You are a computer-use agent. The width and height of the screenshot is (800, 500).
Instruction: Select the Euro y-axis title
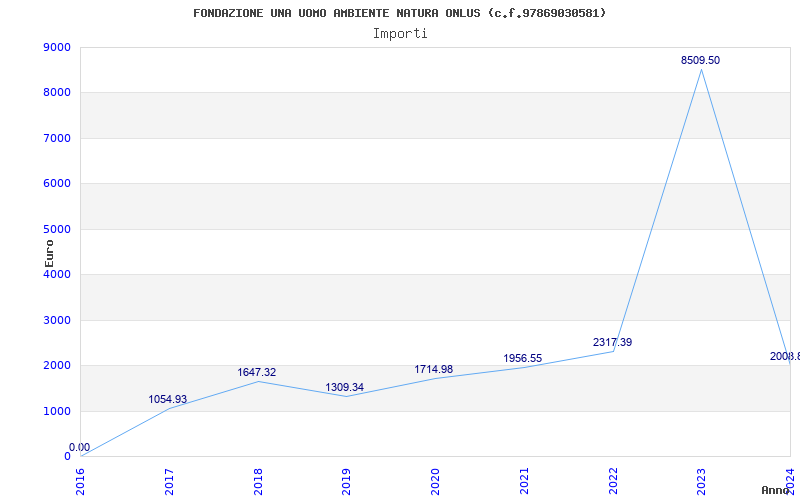click(x=50, y=252)
